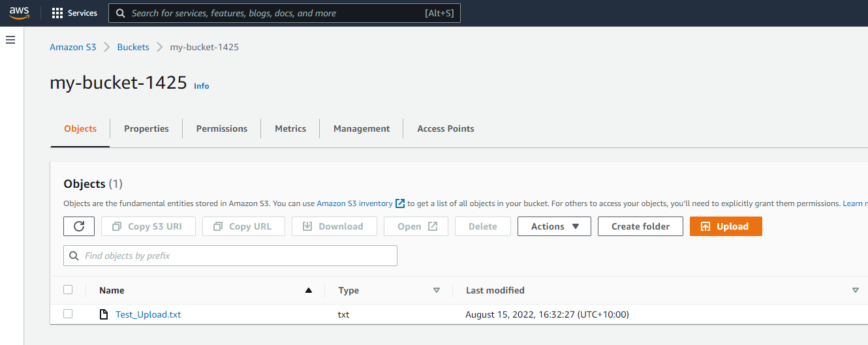Click the Copy S3 URI button
Viewport: 868px width, 345px height.
[147, 226]
